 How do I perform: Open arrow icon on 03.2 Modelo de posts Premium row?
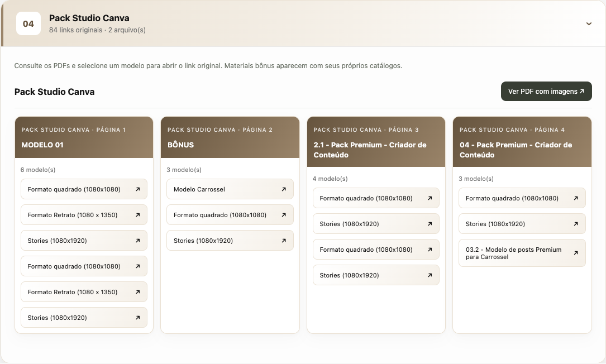[576, 253]
